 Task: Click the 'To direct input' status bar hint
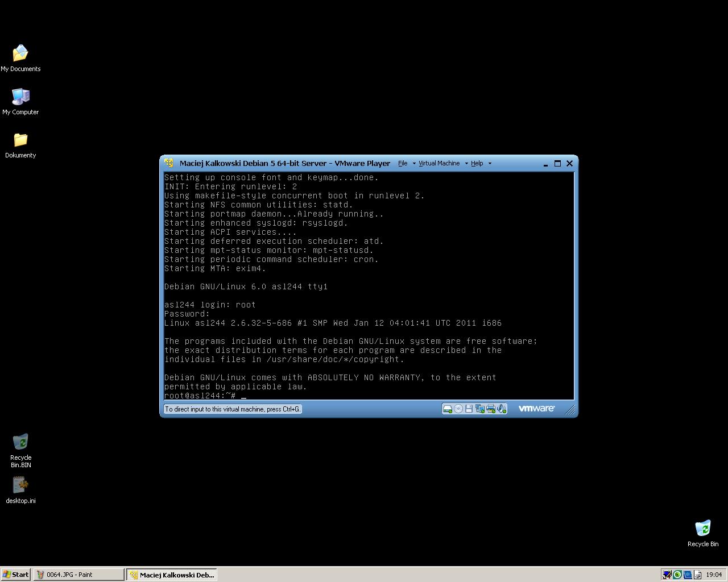pyautogui.click(x=233, y=409)
